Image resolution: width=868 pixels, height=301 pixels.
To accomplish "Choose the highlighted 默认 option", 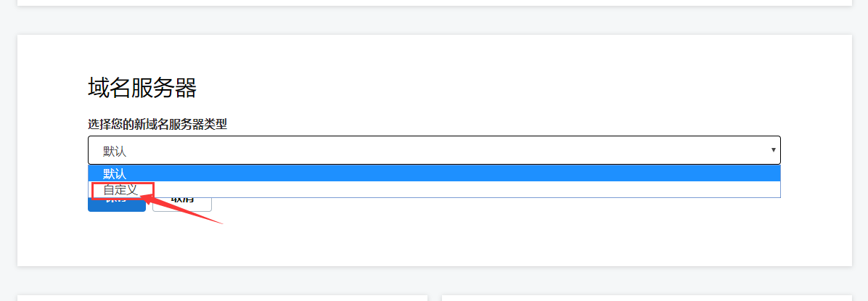I will pos(115,173).
